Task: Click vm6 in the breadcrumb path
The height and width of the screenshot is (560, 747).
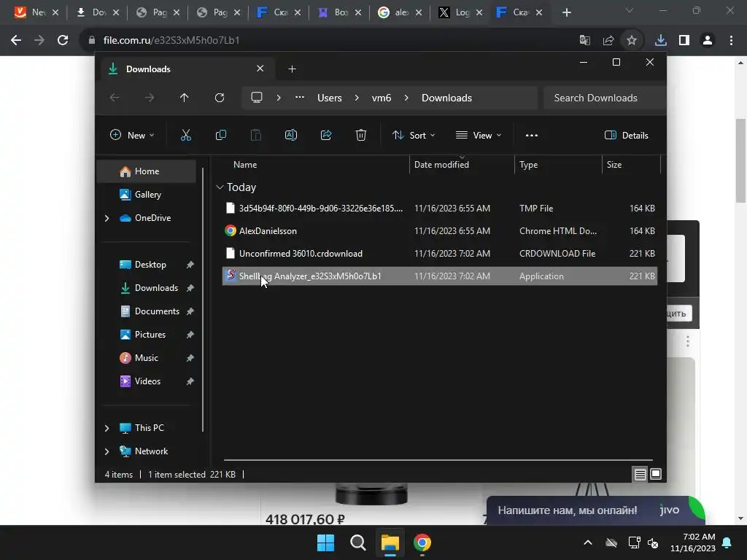Action: pyautogui.click(x=381, y=98)
